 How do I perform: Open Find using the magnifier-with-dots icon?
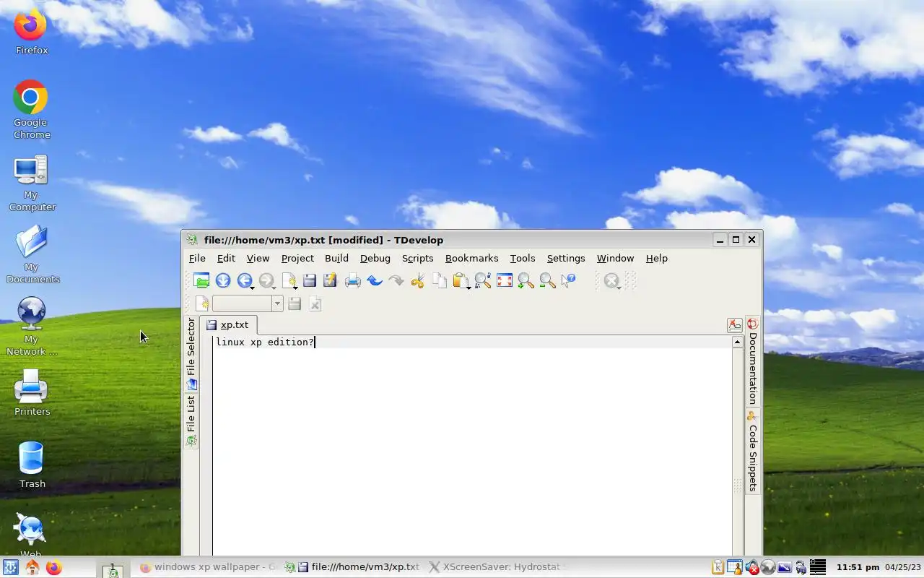pos(483,280)
